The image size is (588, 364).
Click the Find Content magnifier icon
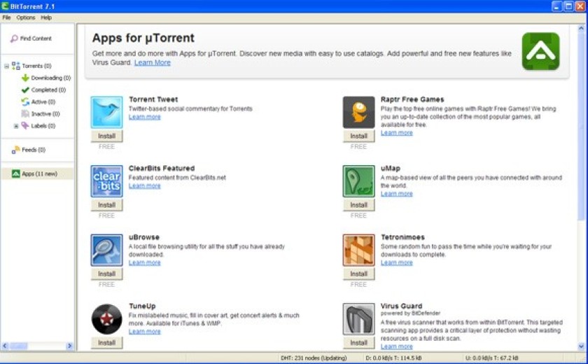(14, 38)
